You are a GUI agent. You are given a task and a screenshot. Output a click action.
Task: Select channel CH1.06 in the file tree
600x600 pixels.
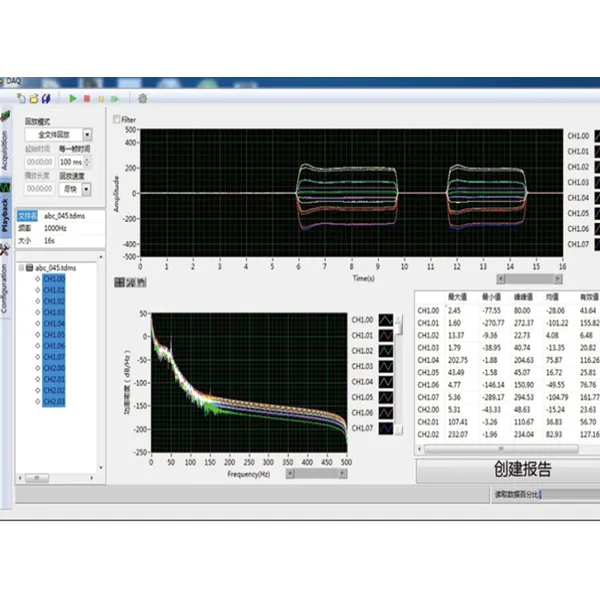(54, 346)
